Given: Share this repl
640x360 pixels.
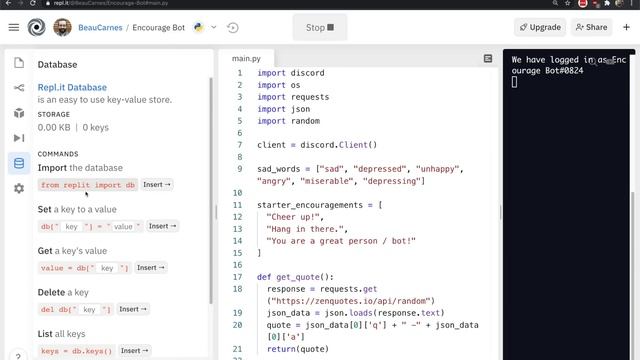Looking at the screenshot, I should [591, 27].
